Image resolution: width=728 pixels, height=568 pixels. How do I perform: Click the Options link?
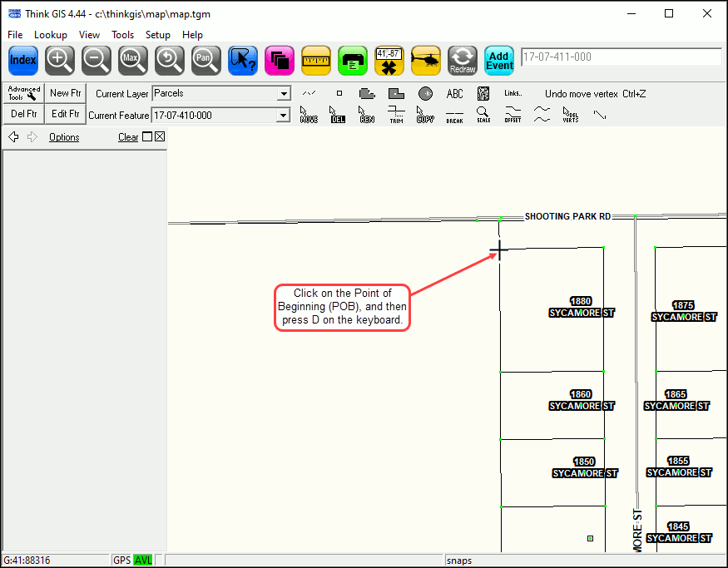tap(64, 137)
